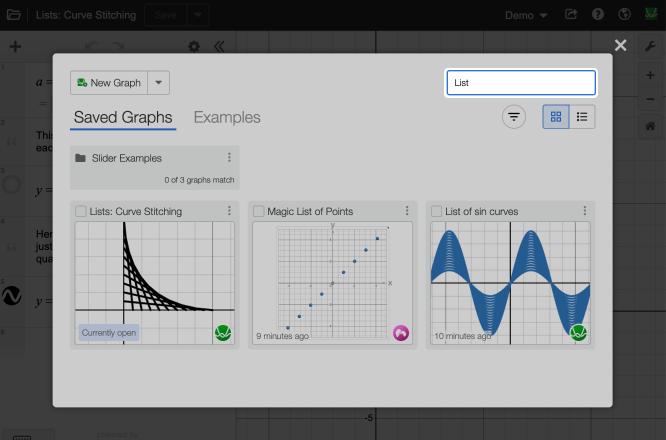This screenshot has width=666, height=440.
Task: Select the Saved Graphs tab
Action: pos(123,117)
